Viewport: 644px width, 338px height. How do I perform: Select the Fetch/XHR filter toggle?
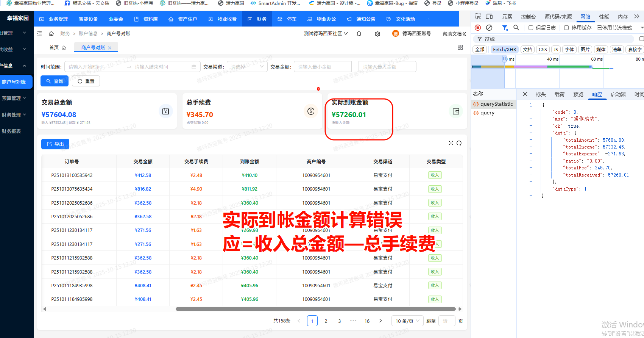pos(504,50)
